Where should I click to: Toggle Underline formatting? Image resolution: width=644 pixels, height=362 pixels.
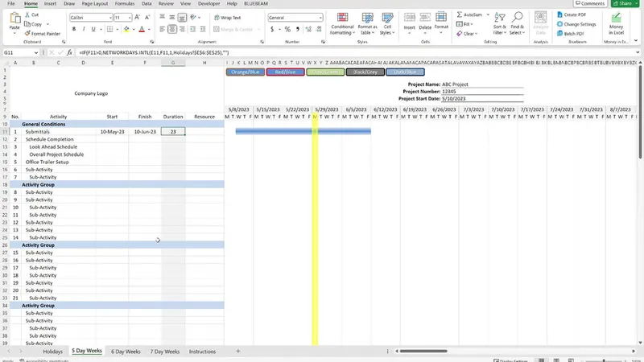93,29
